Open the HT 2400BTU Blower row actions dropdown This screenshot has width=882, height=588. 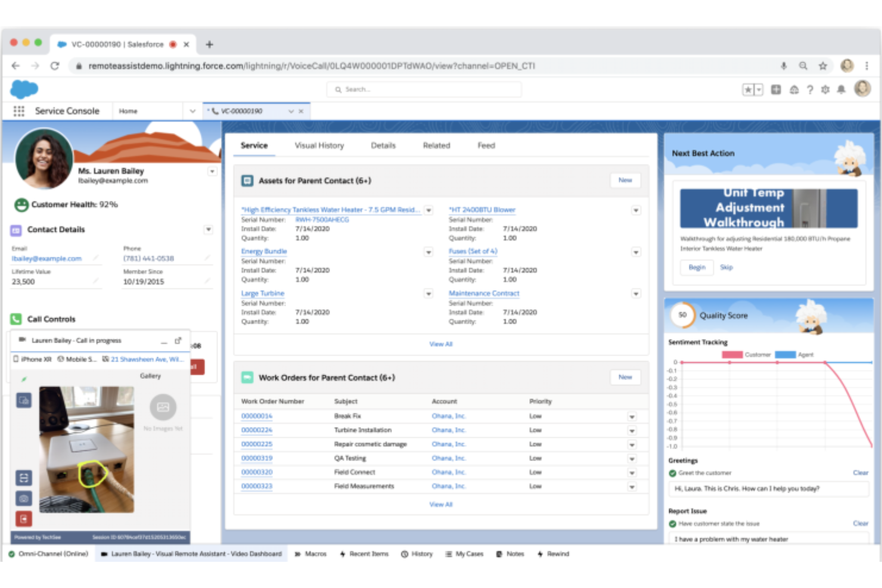636,210
